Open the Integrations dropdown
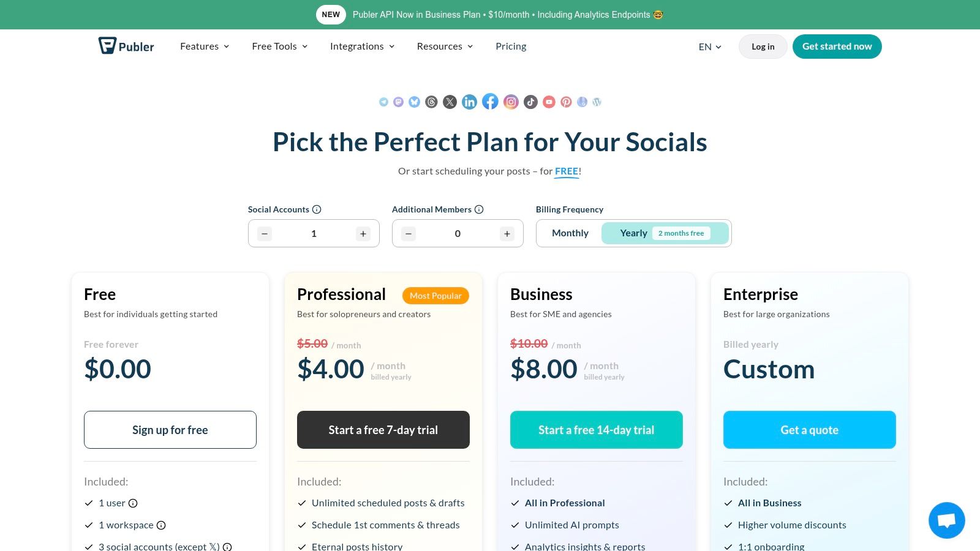Screen dimensions: 980x551 [362, 47]
